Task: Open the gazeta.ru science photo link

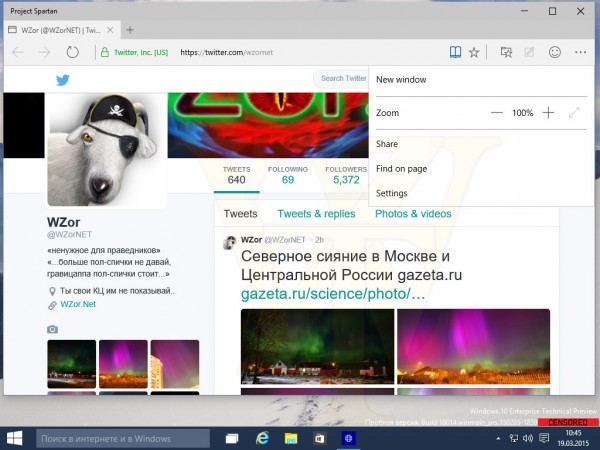Action: pyautogui.click(x=333, y=294)
